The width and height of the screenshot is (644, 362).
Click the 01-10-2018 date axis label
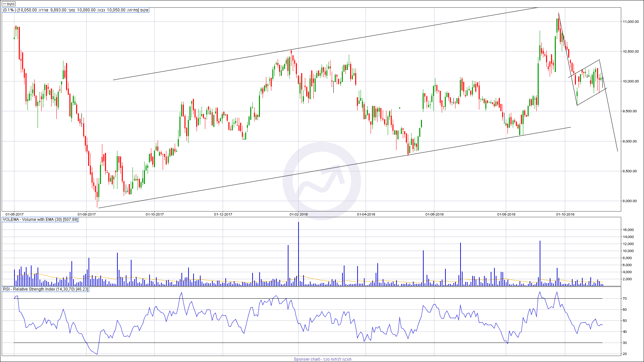click(565, 214)
